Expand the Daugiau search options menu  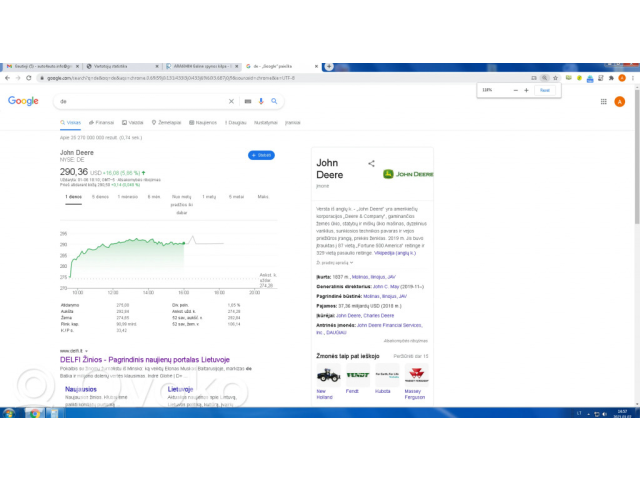tap(234, 122)
